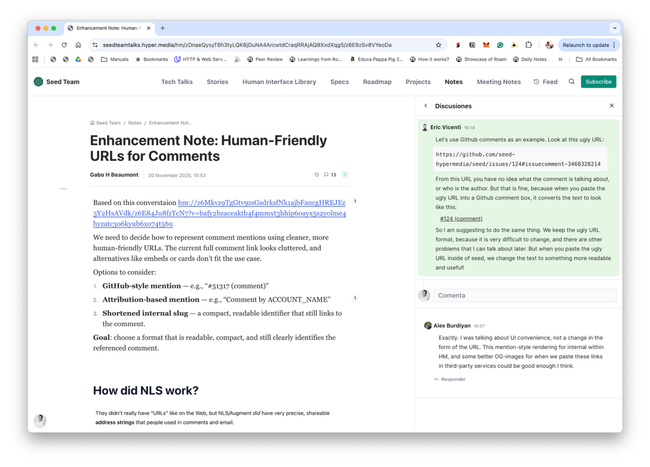Click the browser reload page icon

pyautogui.click(x=64, y=45)
